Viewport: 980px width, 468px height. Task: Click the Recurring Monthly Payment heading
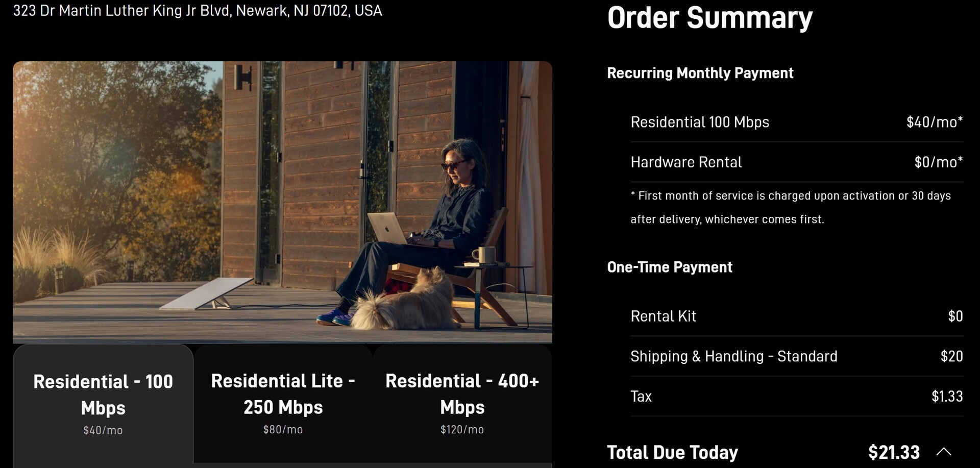click(x=700, y=73)
